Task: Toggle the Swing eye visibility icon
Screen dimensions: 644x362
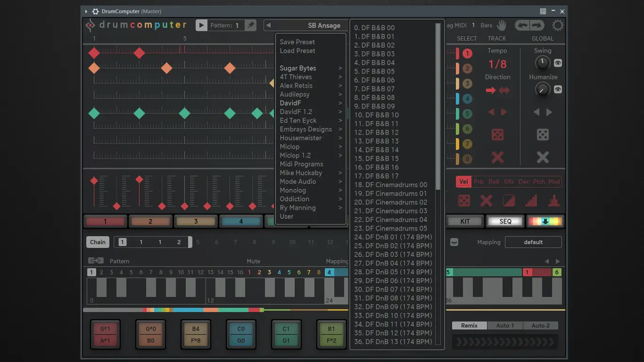Action: pos(558,63)
